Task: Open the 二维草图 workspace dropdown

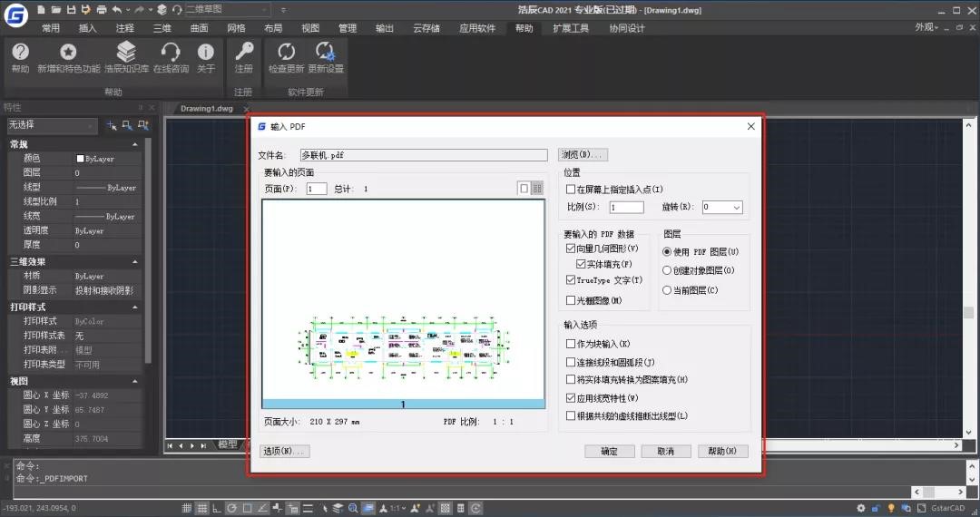Action: (x=228, y=9)
